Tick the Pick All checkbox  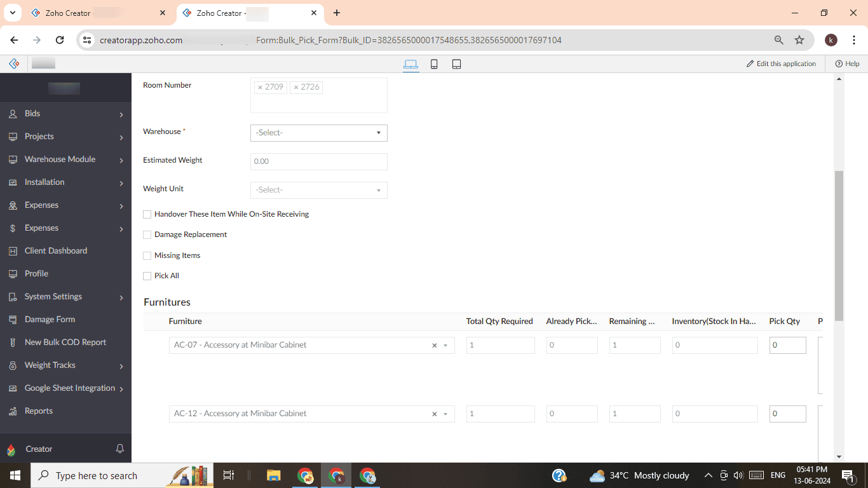(x=147, y=276)
